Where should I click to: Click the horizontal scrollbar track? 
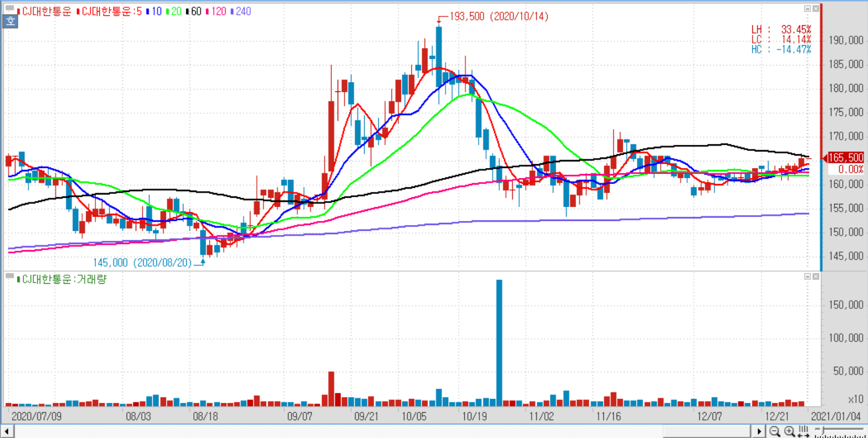[x=384, y=431]
